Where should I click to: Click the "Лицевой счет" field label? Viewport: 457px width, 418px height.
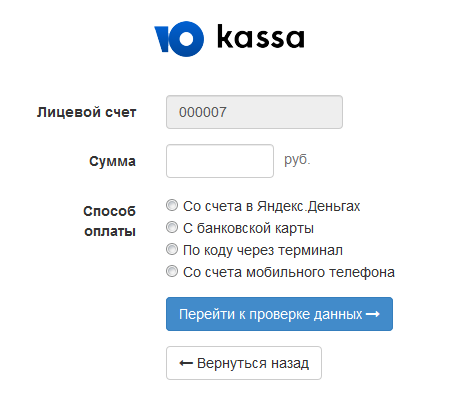(x=86, y=112)
